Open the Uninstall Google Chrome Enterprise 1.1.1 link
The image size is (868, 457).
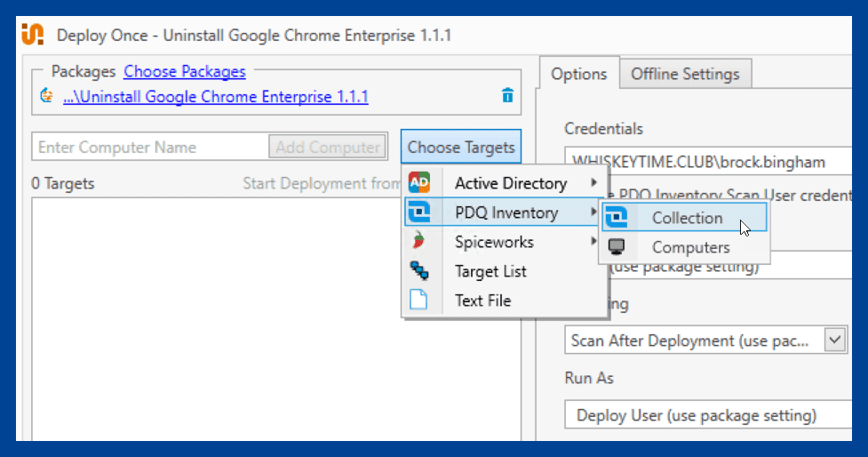[x=215, y=96]
